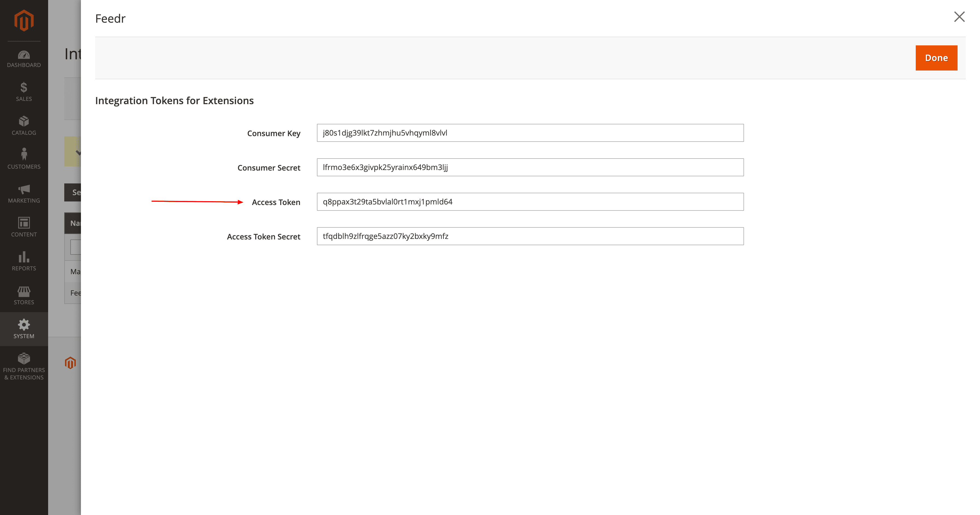This screenshot has height=515, width=980.
Task: Open the Dashboard section in the sidebar
Action: point(24,58)
